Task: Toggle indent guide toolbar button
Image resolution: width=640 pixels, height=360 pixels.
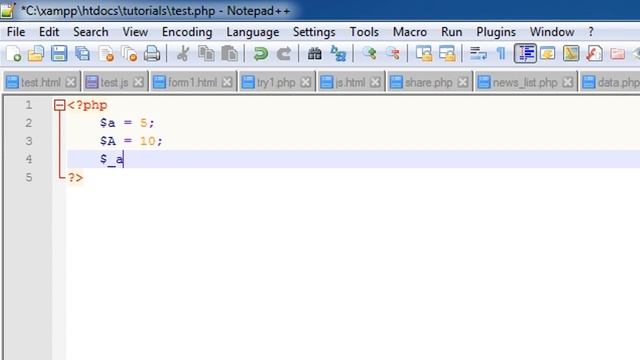Action: tap(525, 53)
